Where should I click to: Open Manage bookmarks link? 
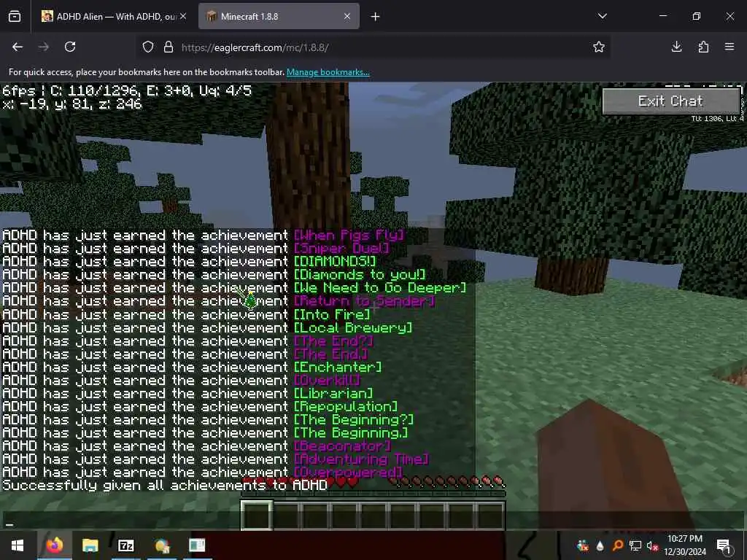(328, 72)
